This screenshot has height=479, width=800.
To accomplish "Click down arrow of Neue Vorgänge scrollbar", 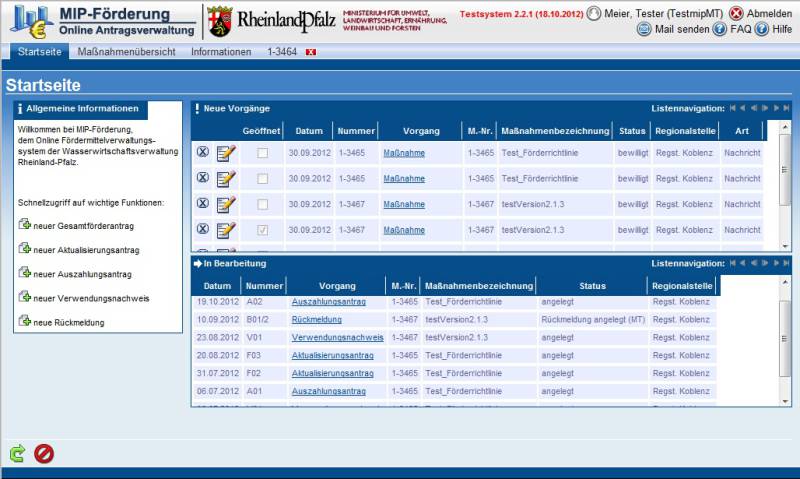I will click(x=785, y=246).
